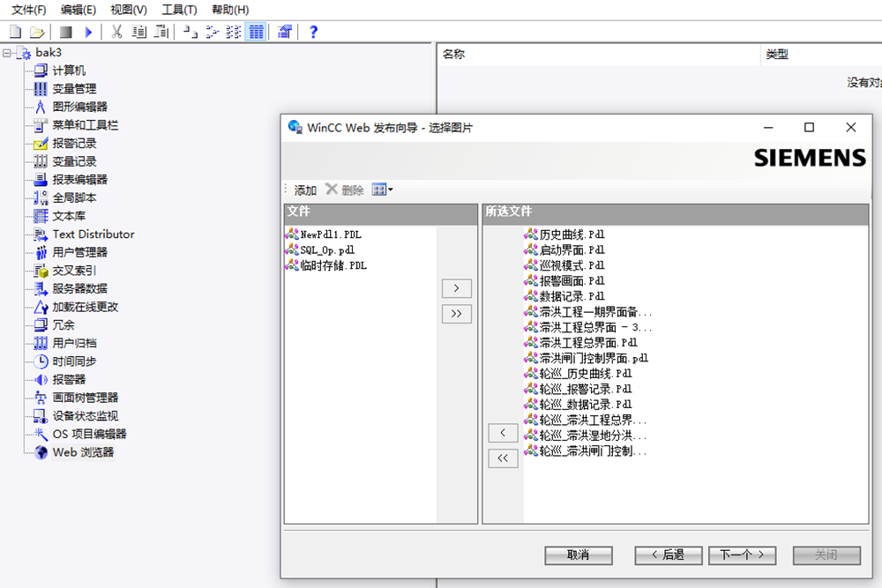Select 变量管理 in the project tree

(74, 88)
